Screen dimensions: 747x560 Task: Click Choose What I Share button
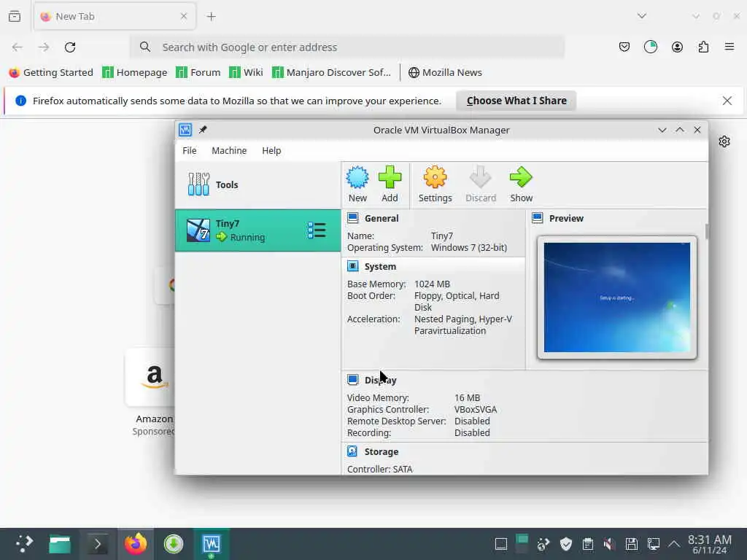516,101
